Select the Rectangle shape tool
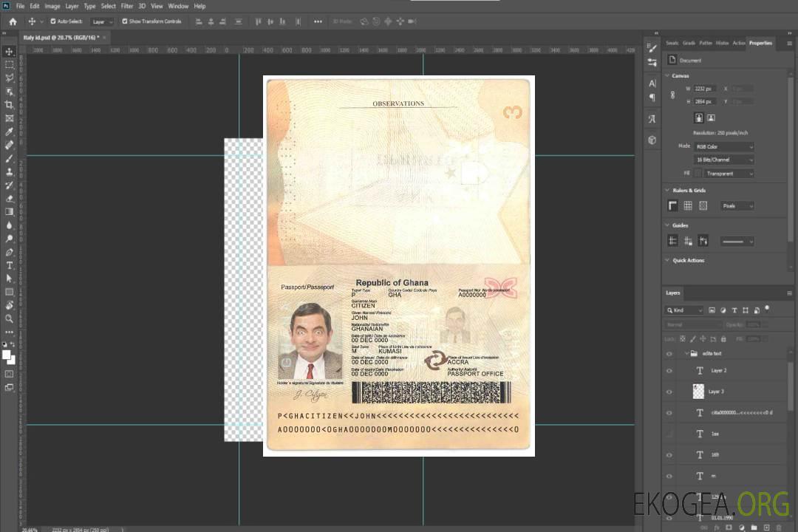 [x=9, y=292]
